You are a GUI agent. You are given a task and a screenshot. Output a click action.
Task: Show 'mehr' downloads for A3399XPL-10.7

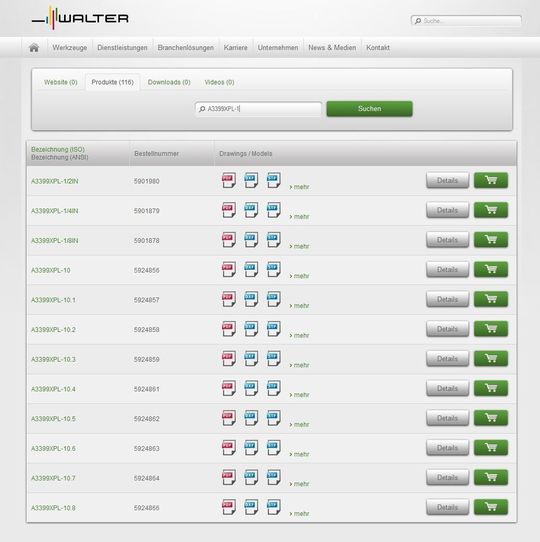point(299,484)
